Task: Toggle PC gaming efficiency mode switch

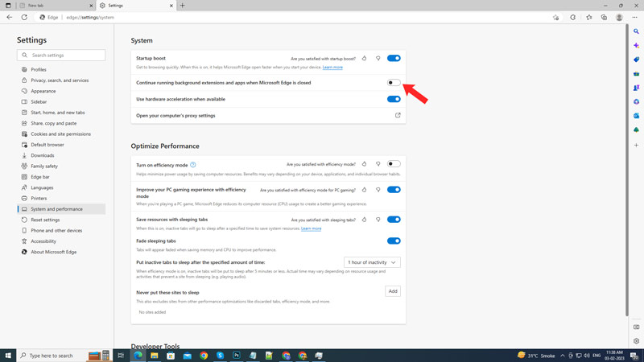Action: click(394, 190)
